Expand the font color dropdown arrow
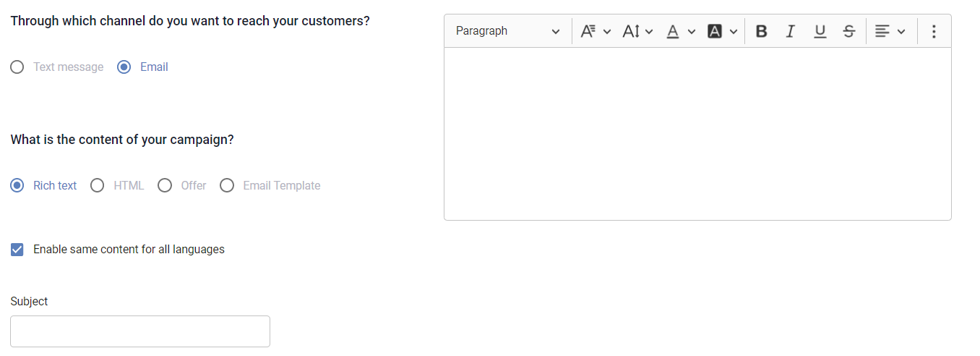This screenshot has height=356, width=980. click(692, 32)
